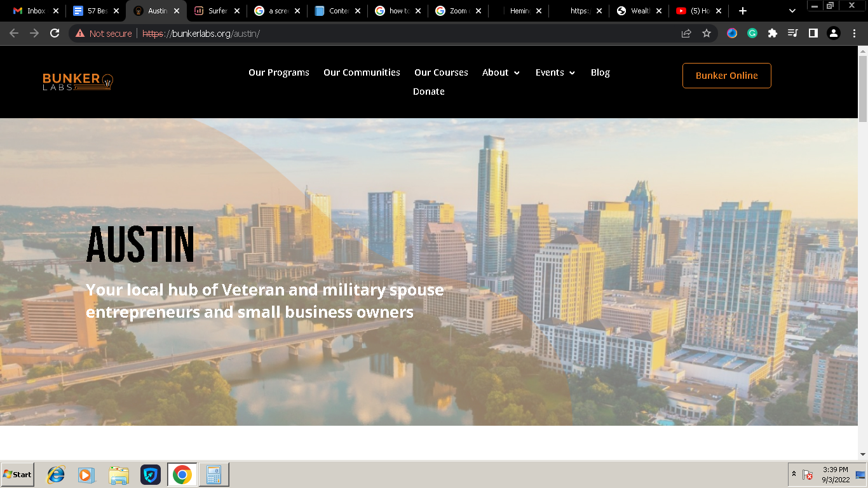Click the Not secure warning icon

(80, 33)
